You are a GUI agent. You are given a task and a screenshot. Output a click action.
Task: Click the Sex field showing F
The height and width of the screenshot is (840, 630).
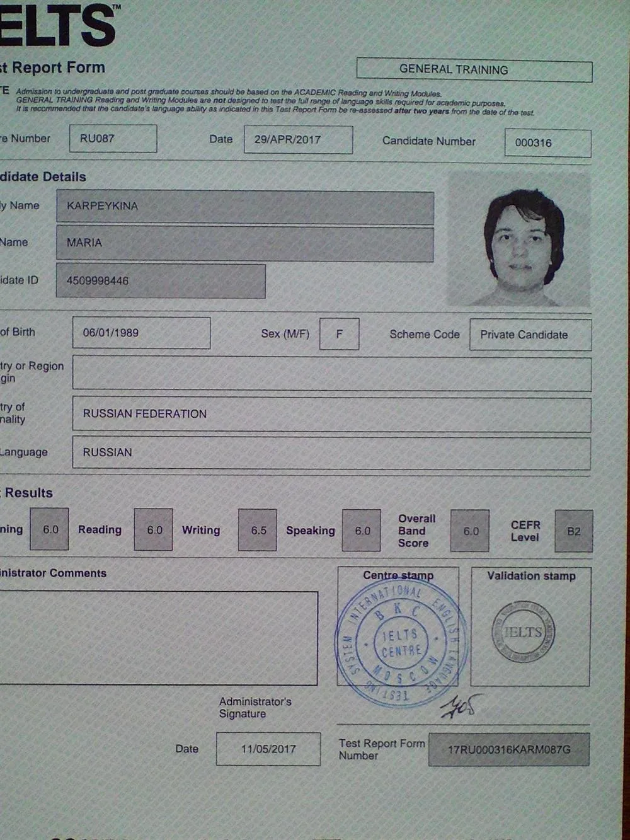point(339,334)
